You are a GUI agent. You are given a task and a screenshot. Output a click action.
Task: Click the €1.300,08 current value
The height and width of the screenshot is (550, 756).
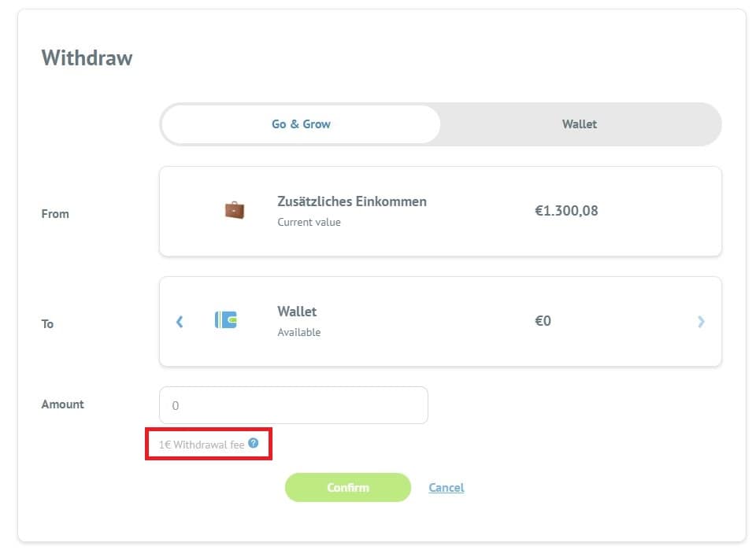pyautogui.click(x=566, y=210)
